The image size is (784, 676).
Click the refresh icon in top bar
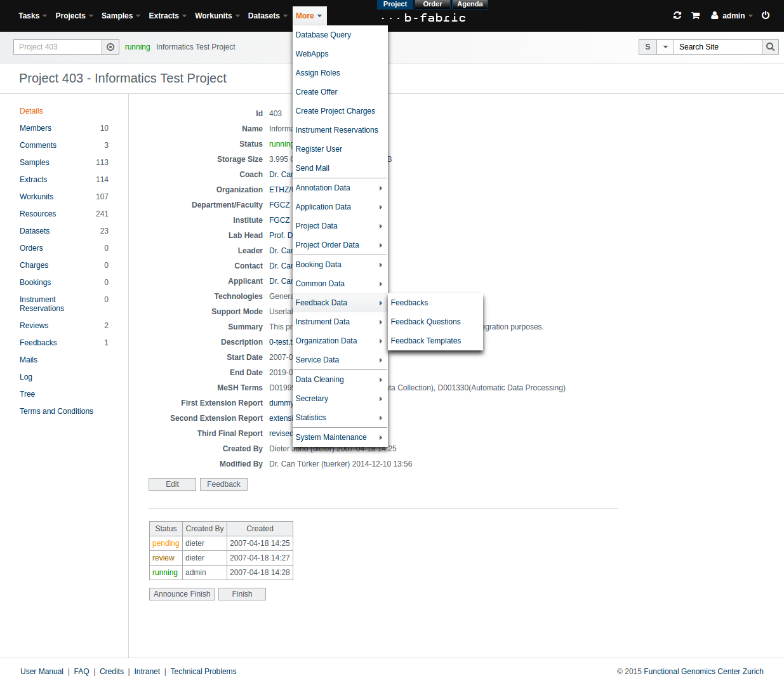[677, 15]
